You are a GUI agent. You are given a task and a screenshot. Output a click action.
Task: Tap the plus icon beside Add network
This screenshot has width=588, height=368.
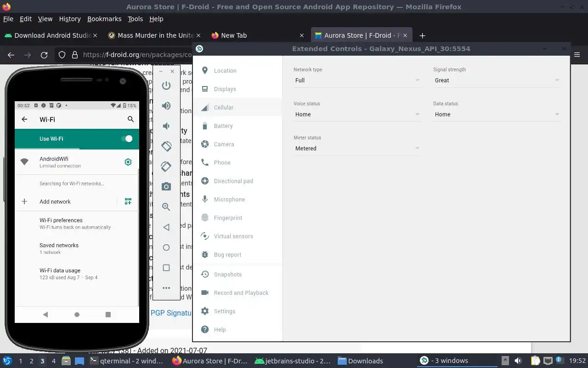coord(24,201)
